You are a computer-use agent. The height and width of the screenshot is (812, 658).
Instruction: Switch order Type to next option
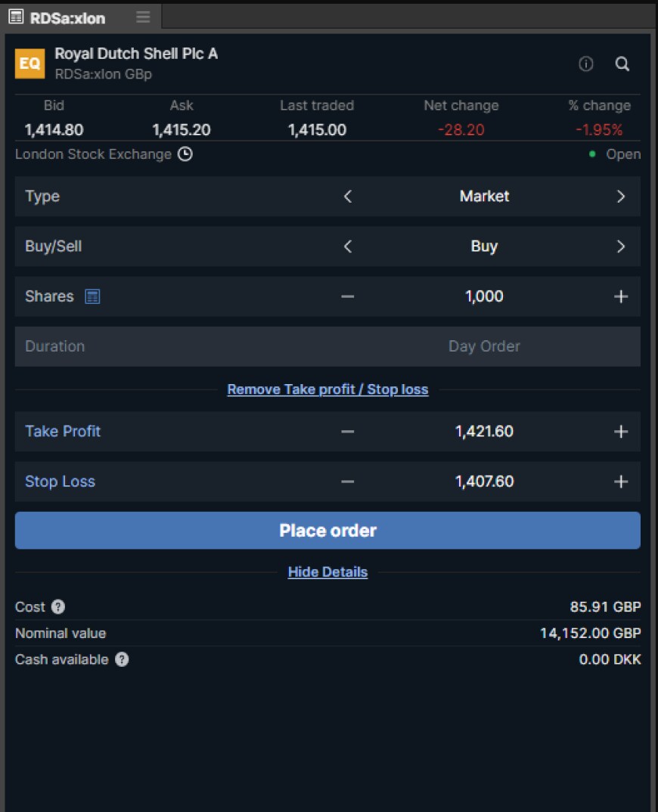click(621, 197)
